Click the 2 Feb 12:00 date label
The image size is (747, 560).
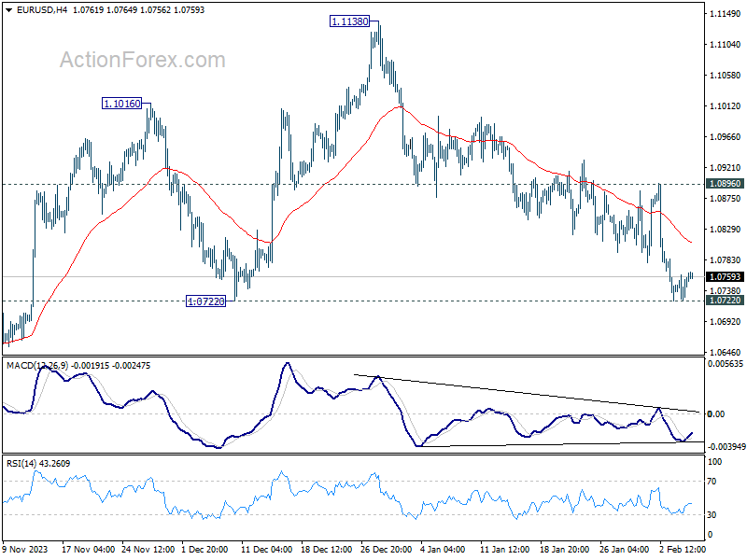click(x=682, y=549)
